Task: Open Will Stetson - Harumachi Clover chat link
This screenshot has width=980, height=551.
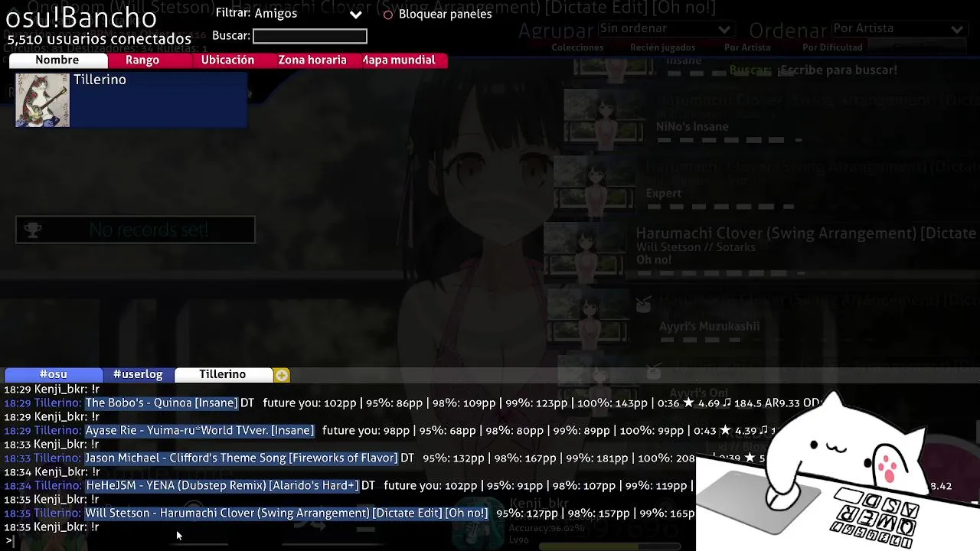Action: coord(286,513)
